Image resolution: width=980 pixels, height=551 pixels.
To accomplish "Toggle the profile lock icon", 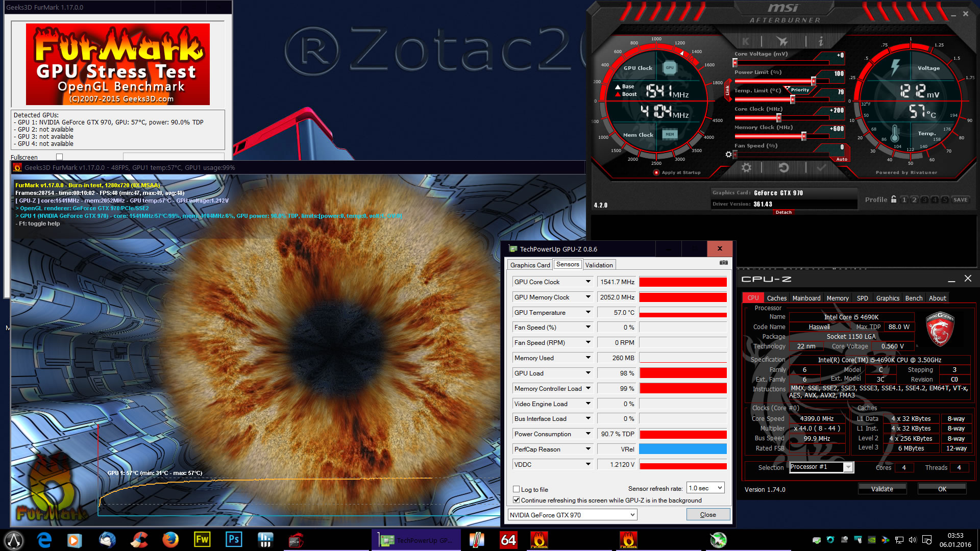I will pos(894,199).
